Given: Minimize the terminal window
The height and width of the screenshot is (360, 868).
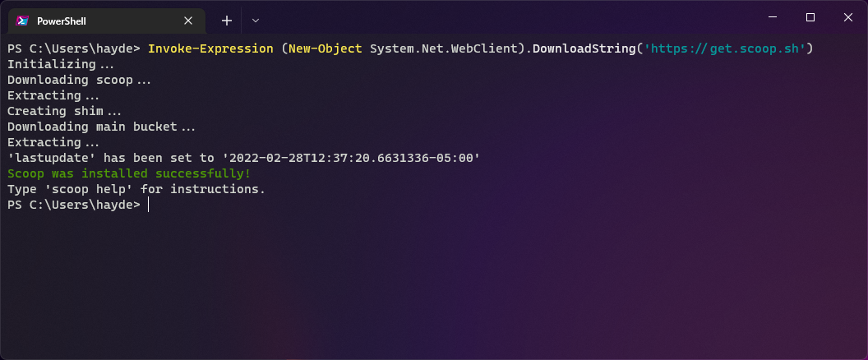Looking at the screenshot, I should 773,17.
